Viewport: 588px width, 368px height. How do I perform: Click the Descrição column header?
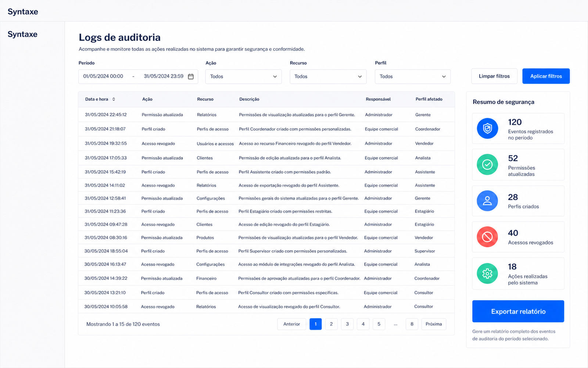tap(249, 99)
